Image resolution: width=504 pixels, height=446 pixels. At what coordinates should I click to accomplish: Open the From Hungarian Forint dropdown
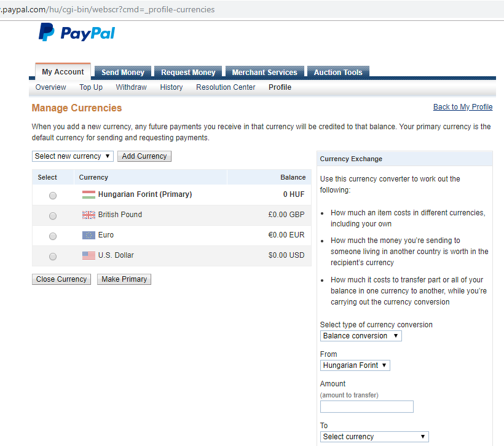[355, 365]
